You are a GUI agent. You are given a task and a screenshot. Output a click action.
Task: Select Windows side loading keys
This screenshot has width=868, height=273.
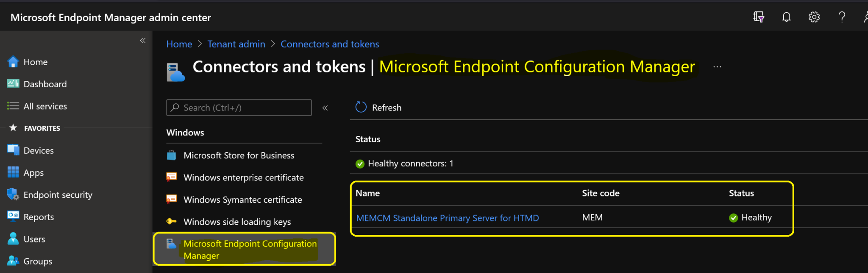click(237, 222)
